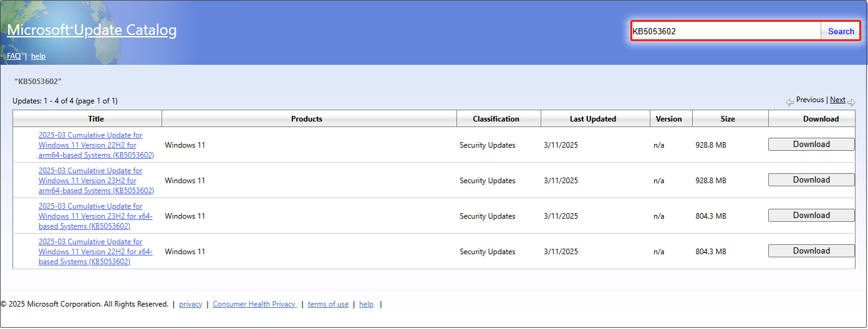The height and width of the screenshot is (329, 868).
Task: Click Security Updates in the 22H2 arm64 row
Action: coord(488,145)
